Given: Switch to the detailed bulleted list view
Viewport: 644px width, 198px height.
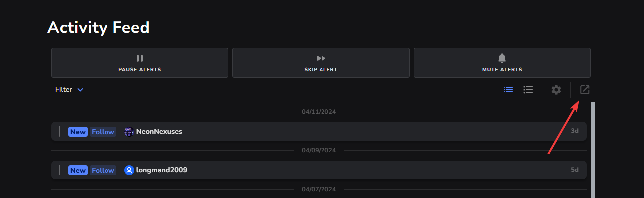Looking at the screenshot, I should point(528,90).
